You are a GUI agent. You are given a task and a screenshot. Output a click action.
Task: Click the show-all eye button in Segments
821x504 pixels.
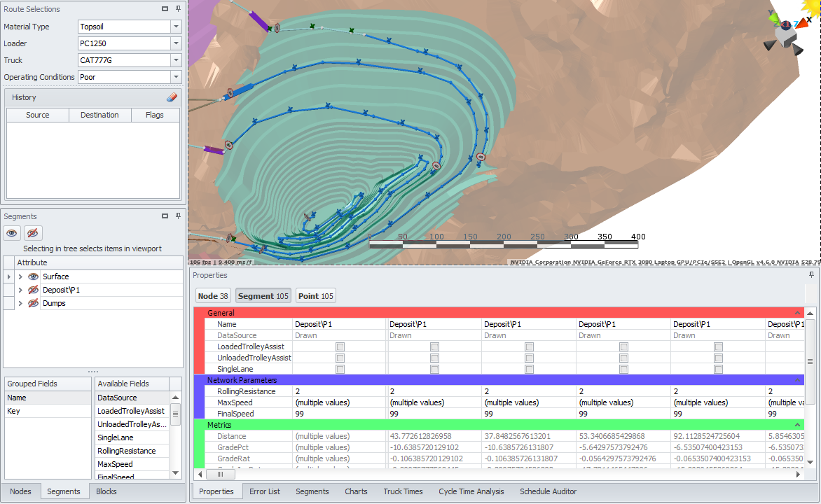pos(11,233)
